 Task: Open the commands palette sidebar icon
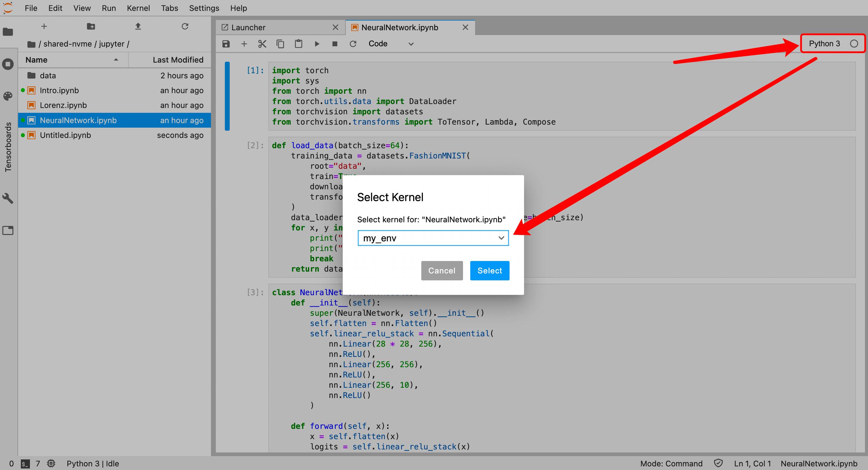pyautogui.click(x=8, y=96)
